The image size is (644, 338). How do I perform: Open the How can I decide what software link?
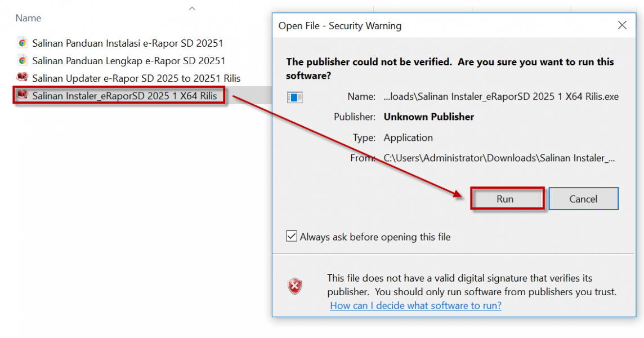(415, 305)
